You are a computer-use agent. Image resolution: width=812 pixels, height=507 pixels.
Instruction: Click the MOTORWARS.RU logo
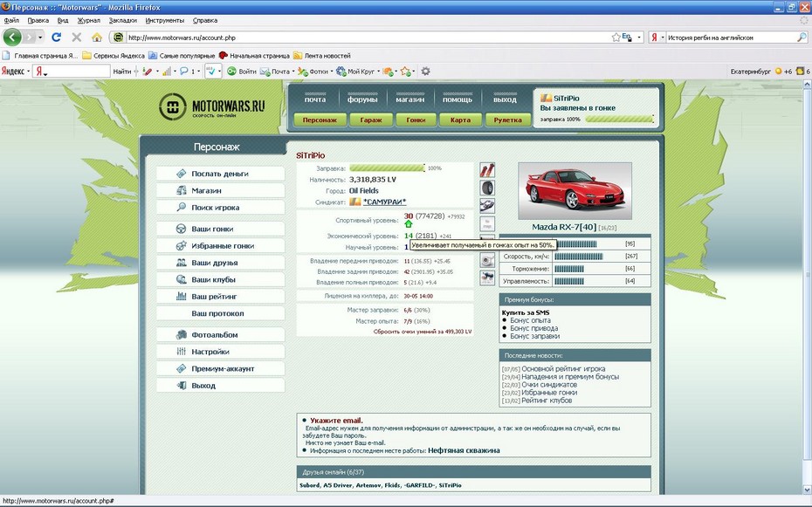click(212, 107)
